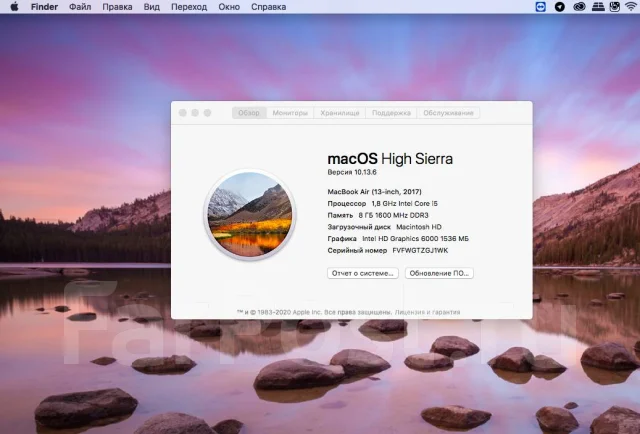Screen dimensions: 640x434
Task: Minimize the About This Mac window
Action: click(x=195, y=113)
